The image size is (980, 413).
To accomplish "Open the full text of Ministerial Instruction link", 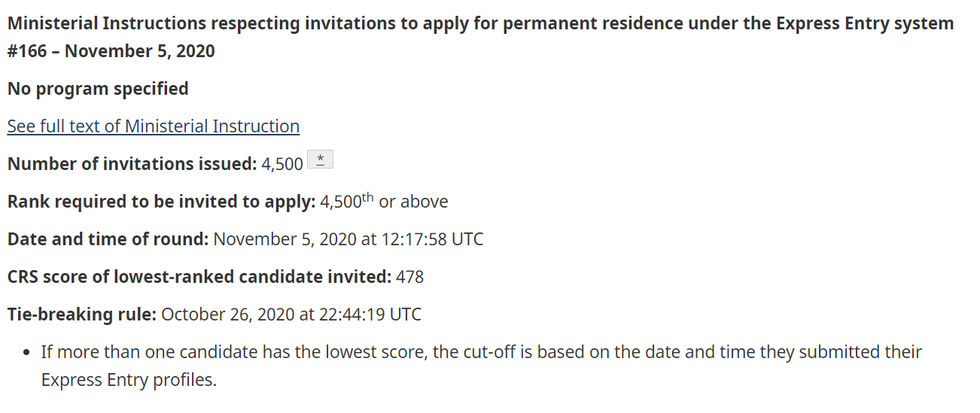I will tap(153, 126).
